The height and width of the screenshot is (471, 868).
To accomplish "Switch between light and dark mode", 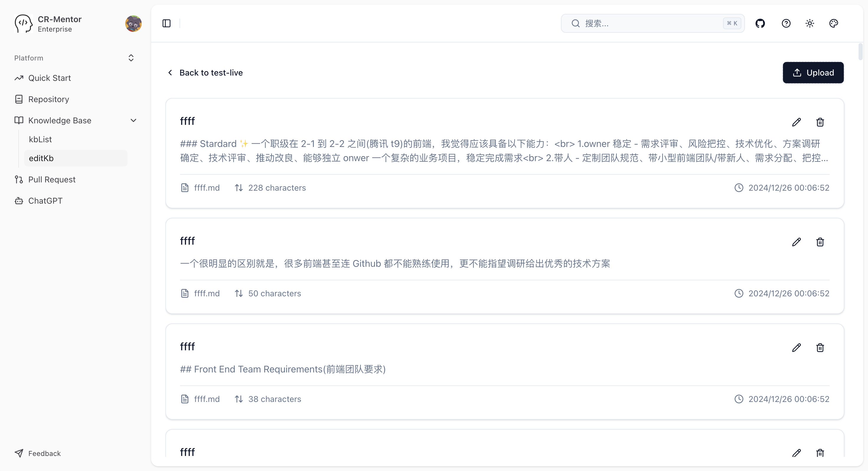I will click(810, 23).
